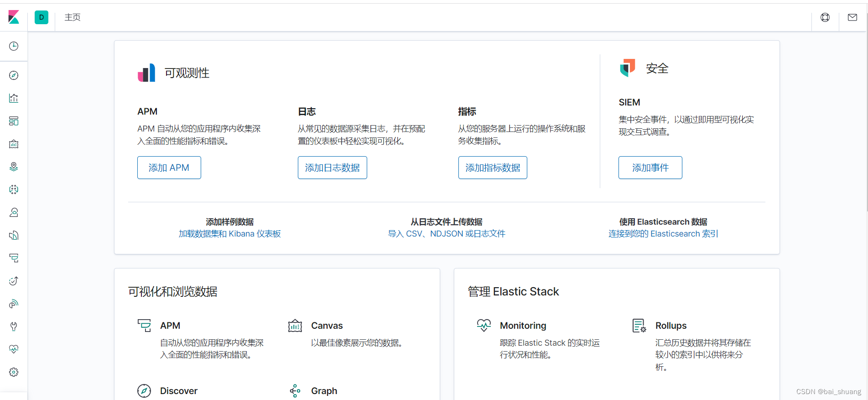Open Stack Monitoring heartbeat sidebar icon
The height and width of the screenshot is (400, 868).
14,349
